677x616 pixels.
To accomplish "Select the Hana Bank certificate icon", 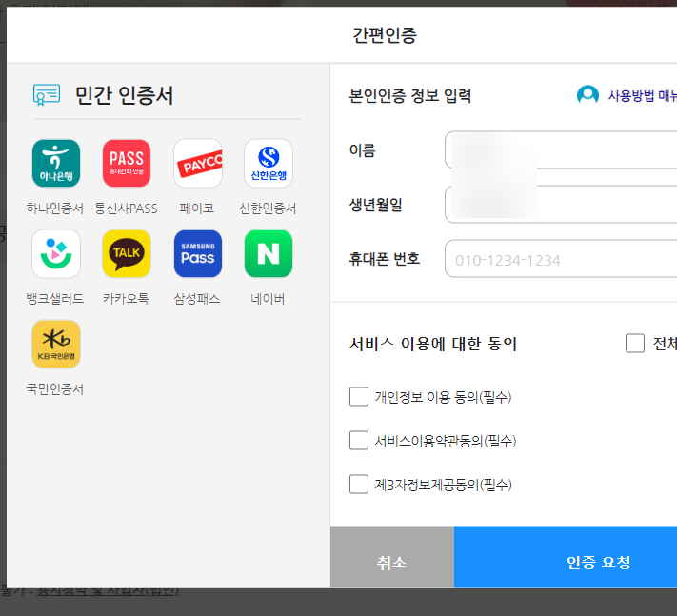I will click(56, 163).
